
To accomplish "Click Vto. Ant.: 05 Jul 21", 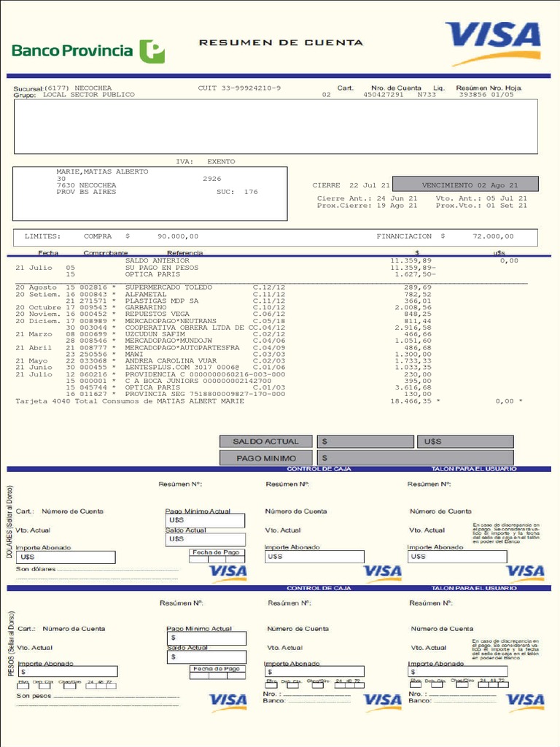I will pos(481,198).
